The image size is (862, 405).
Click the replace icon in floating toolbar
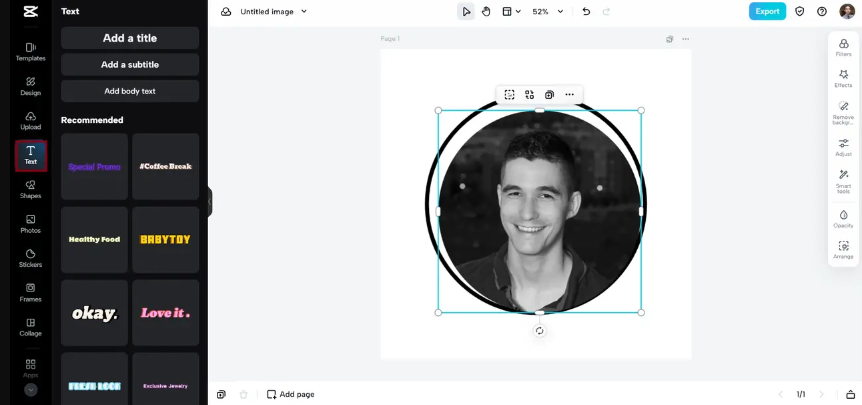(x=529, y=95)
